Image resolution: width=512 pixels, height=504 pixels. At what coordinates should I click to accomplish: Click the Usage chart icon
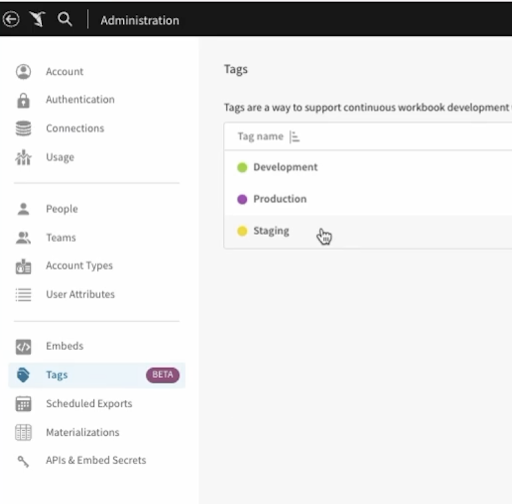coord(23,157)
